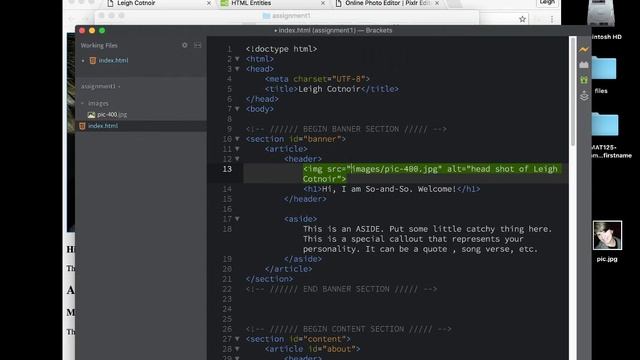Screen dimensions: 640x360
Task: Close the HTML Entities Chrome tab
Action: [x=323, y=3]
